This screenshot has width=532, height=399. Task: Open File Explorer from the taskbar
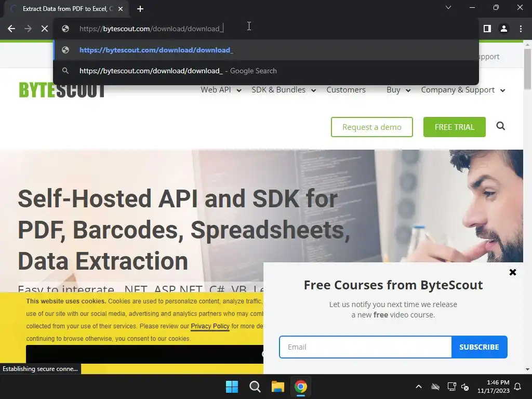pos(278,387)
